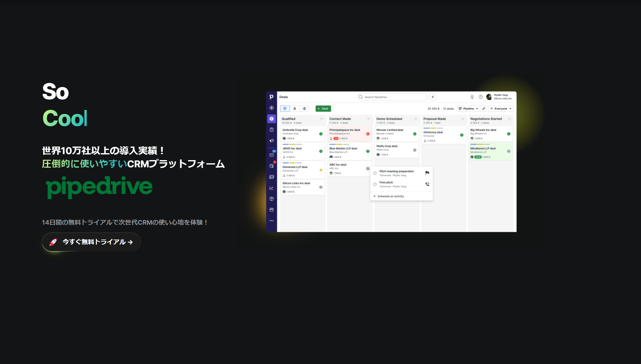The image size is (641, 364).
Task: Click the phone icon for First pitch
Action: [x=427, y=184]
